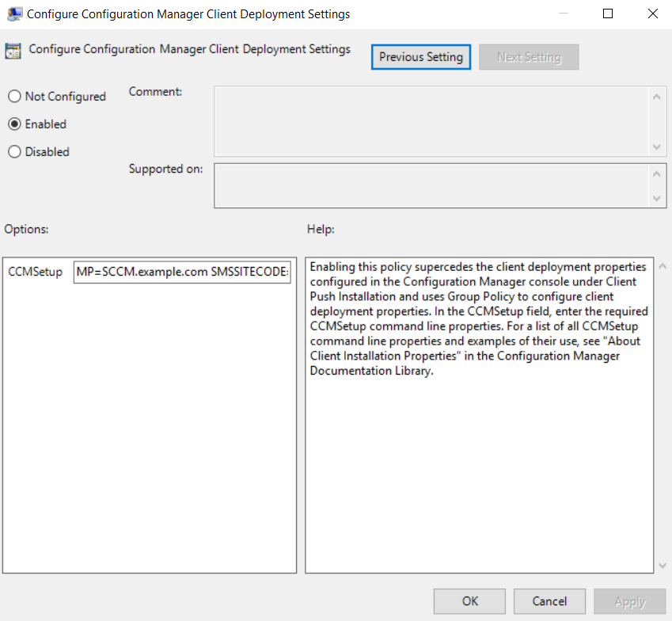
Task: Click the Help pane scroll up arrow
Action: [662, 267]
